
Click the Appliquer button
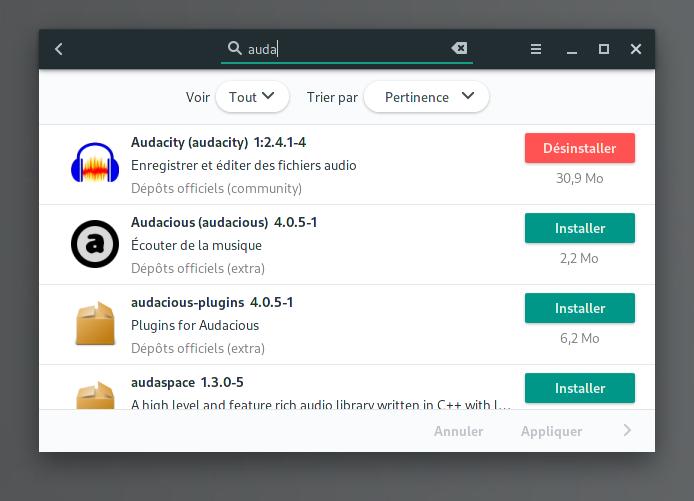(551, 432)
